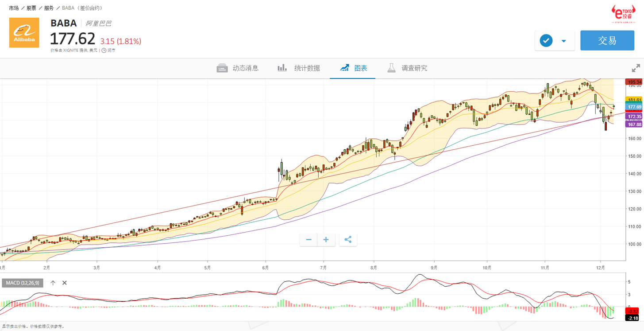Click the 172.35 purple price tag
Screen dimensions: 644x331
634,117
